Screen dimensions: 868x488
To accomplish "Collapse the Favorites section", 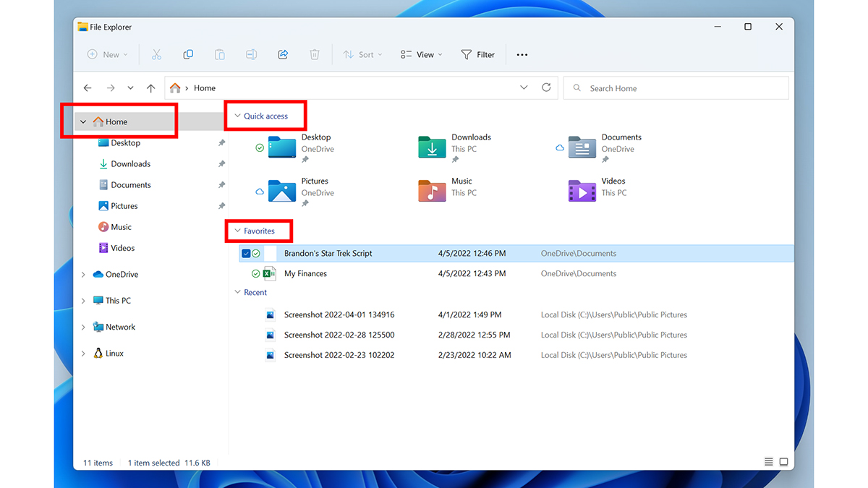I will click(x=237, y=231).
